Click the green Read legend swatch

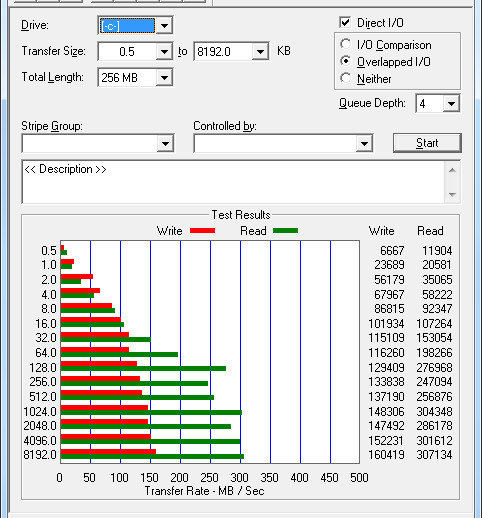(285, 231)
